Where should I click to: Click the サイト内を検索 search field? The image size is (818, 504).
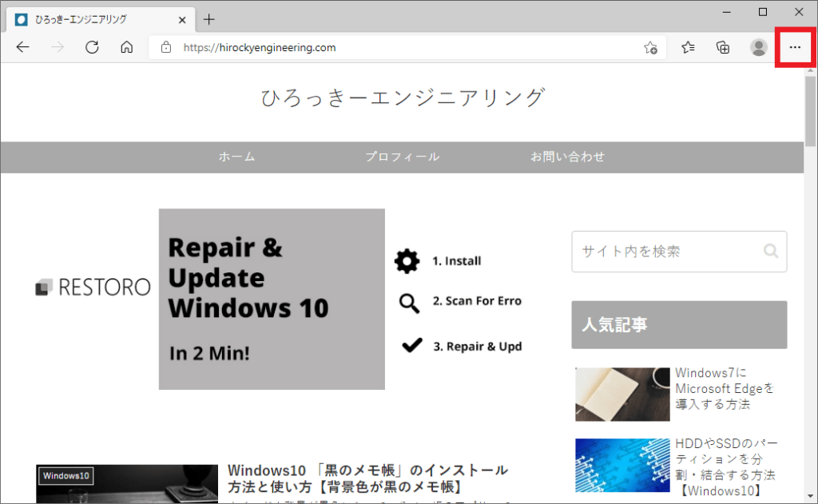point(679,252)
